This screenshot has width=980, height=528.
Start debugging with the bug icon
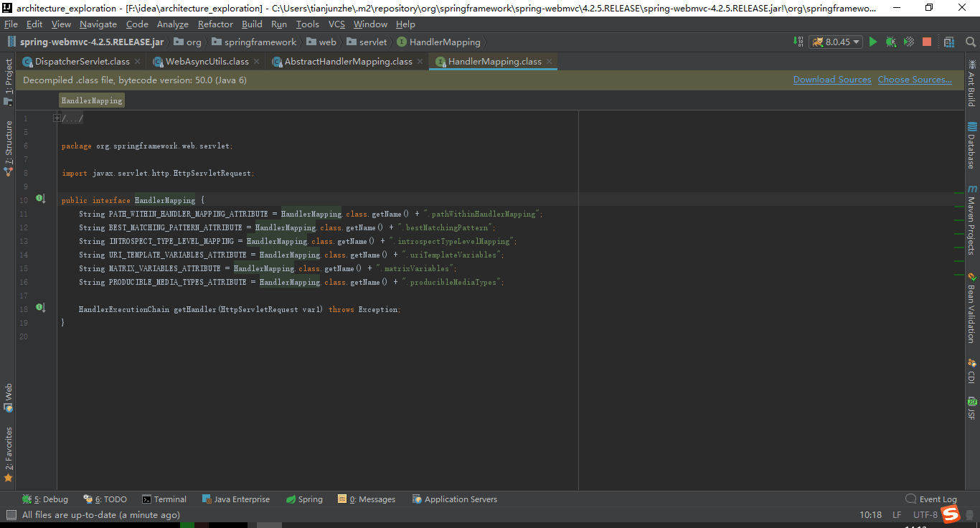(x=890, y=42)
